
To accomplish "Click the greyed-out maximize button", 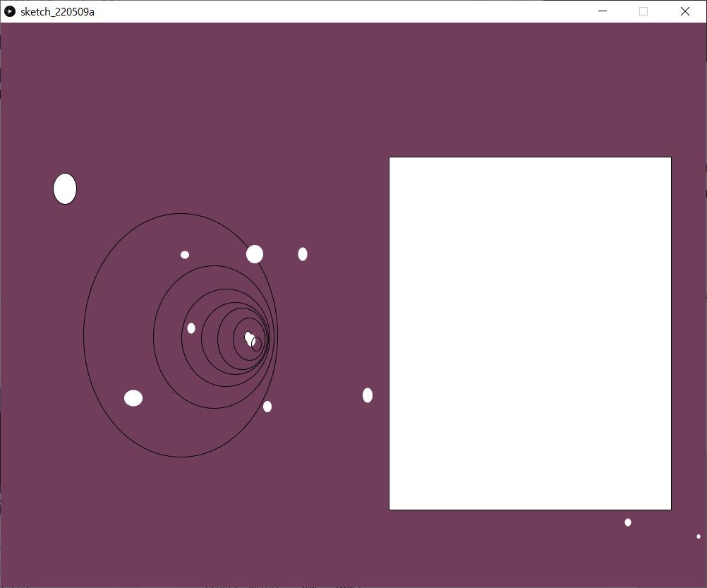I will [643, 11].
